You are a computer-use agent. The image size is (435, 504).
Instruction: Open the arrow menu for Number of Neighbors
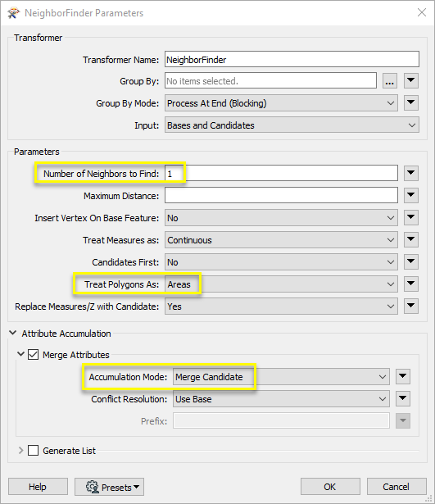point(411,173)
